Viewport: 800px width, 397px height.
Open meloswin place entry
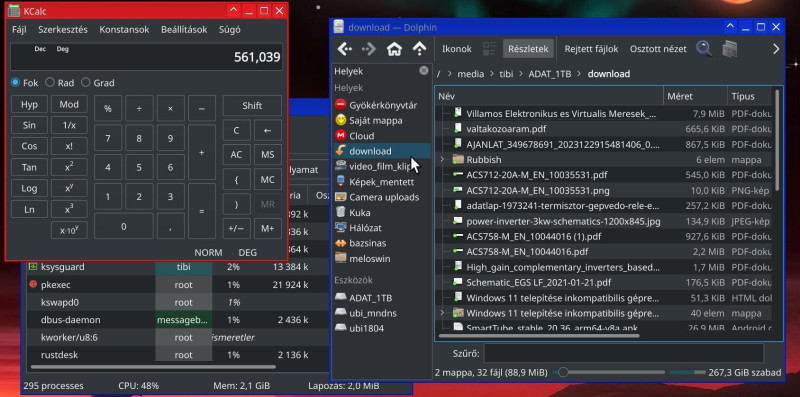click(x=382, y=259)
